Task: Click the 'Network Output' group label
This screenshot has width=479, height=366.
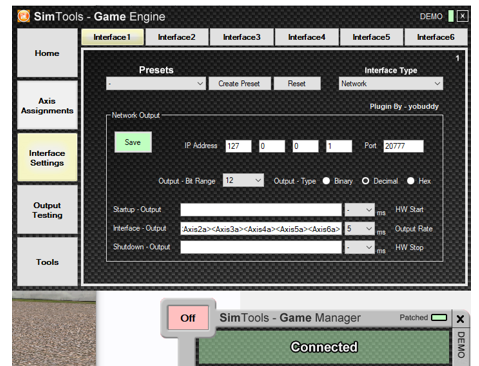Action: point(136,115)
